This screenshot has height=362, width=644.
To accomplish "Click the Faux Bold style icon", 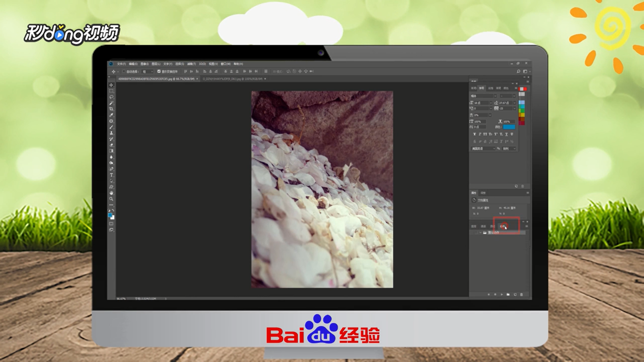I will point(474,134).
